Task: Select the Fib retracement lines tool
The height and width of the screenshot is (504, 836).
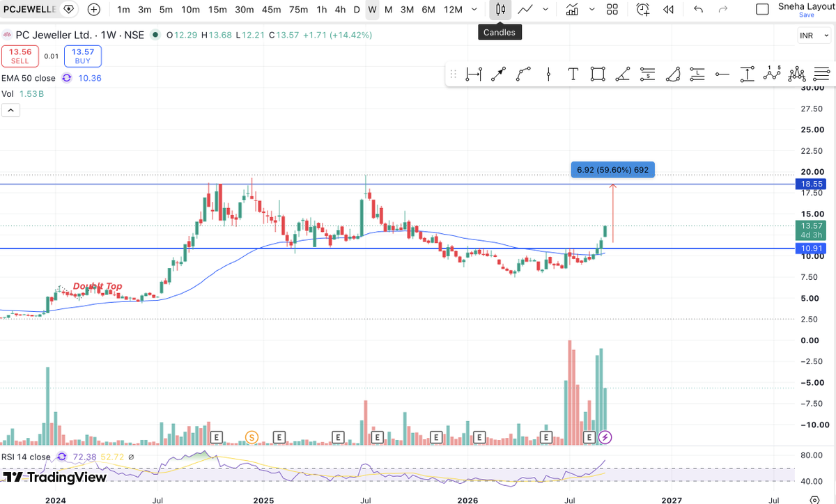Action: 822,74
